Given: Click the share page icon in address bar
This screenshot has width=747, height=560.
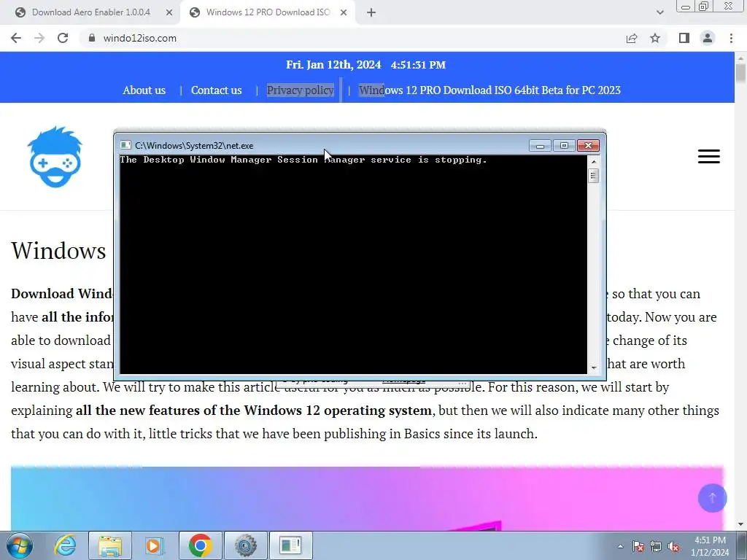Looking at the screenshot, I should [632, 38].
